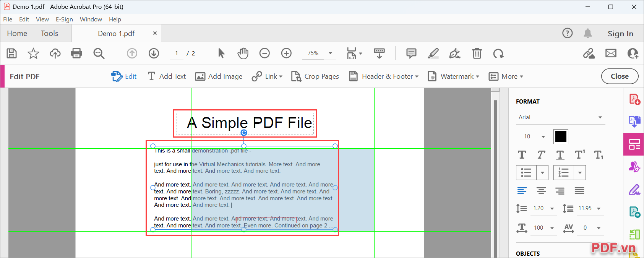Click Add Image
Screen dimensions: 644x258
219,76
